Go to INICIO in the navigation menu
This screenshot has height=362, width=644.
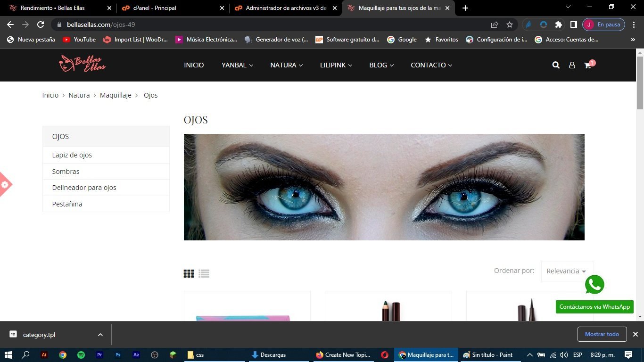tap(194, 65)
